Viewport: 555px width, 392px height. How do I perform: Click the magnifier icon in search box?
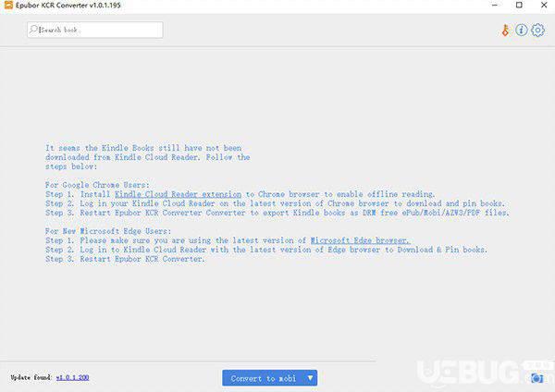point(33,30)
